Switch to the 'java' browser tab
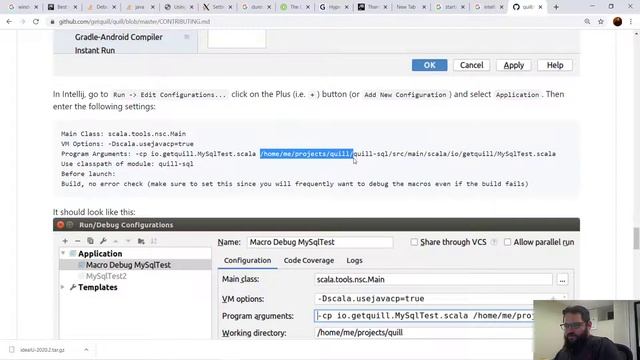Screen dimensions: 640x360 coord(140,7)
